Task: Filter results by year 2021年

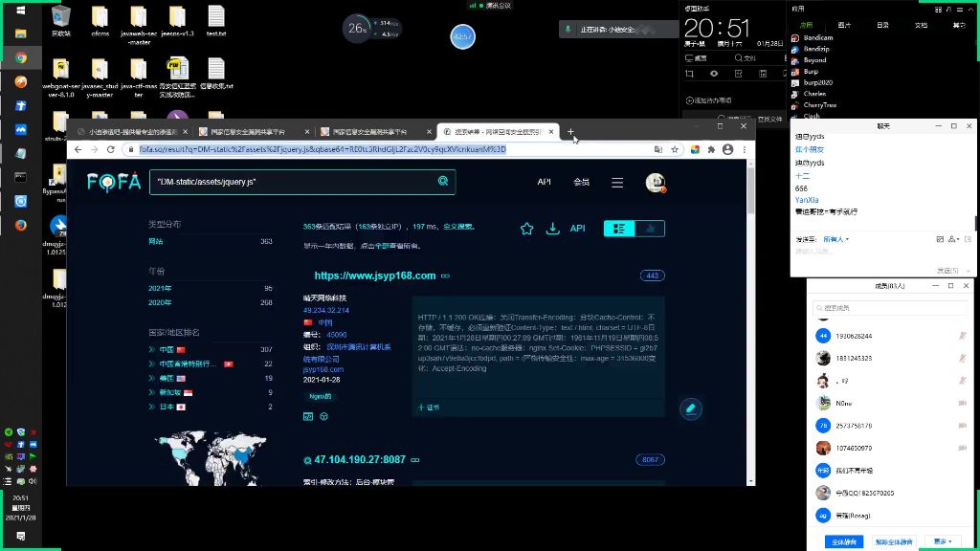Action: coord(160,289)
